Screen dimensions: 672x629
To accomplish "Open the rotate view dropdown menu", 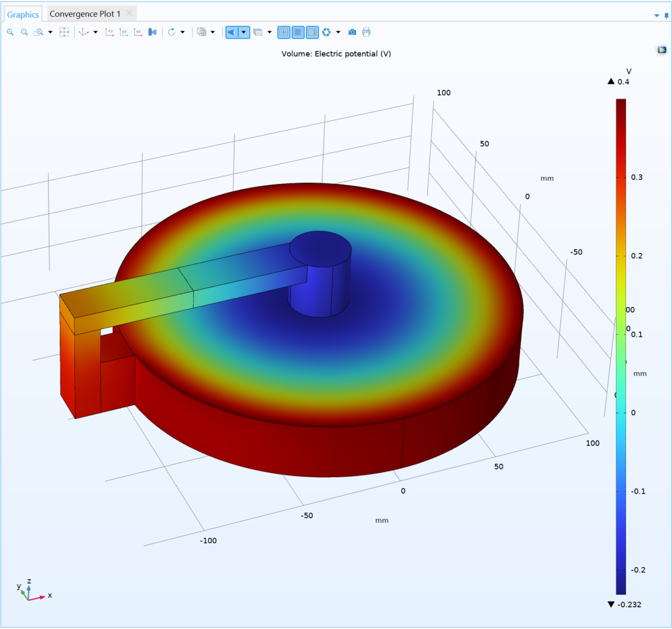I will 181,32.
